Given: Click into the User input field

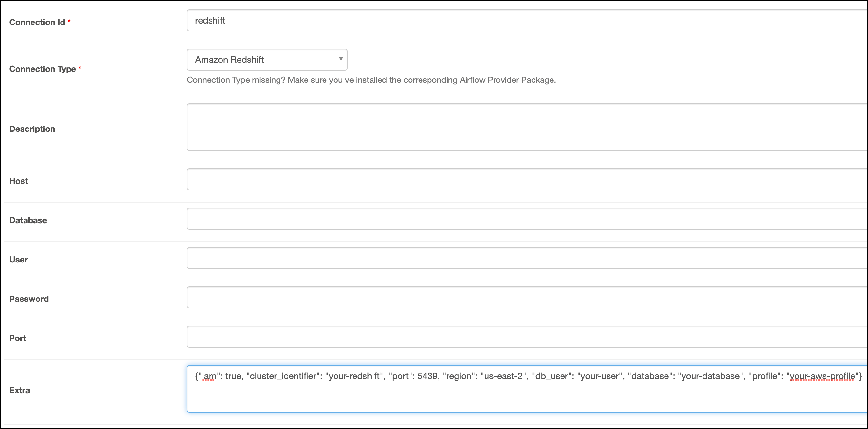Looking at the screenshot, I should [x=527, y=258].
